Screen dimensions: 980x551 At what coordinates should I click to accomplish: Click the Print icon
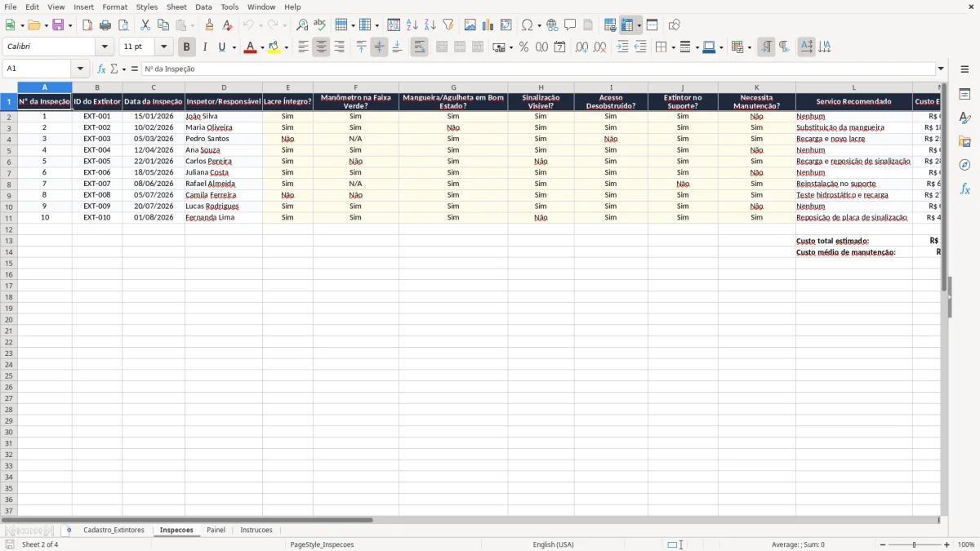click(x=105, y=25)
